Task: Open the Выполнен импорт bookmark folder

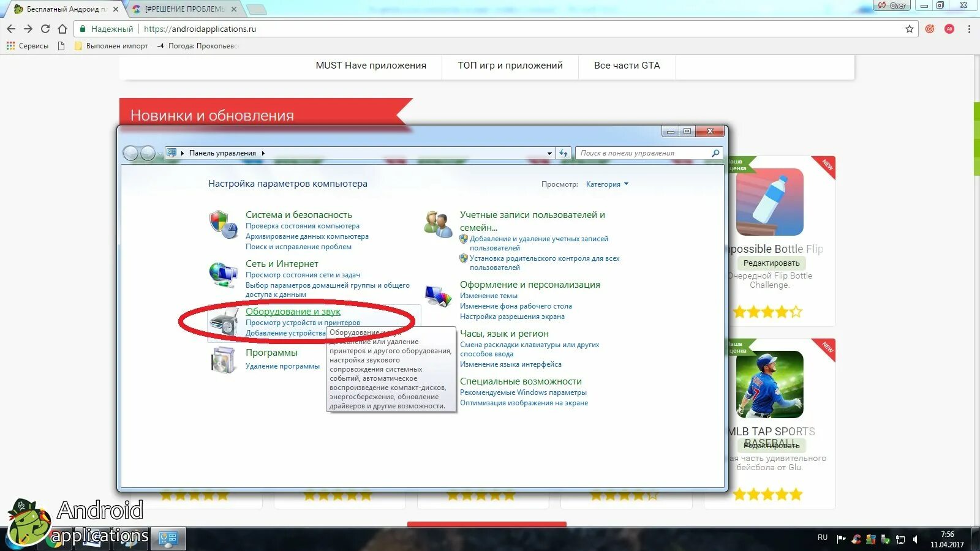Action: 111,46
